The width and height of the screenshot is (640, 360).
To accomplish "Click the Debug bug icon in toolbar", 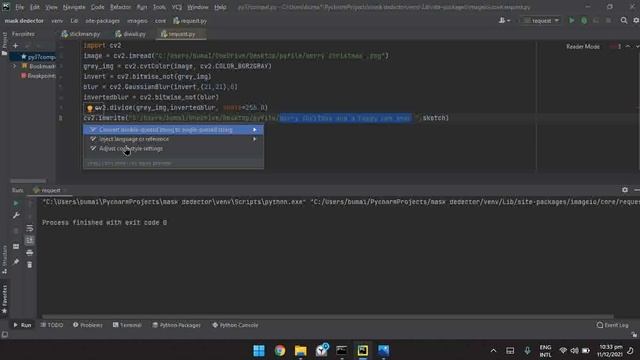I will pos(584,20).
